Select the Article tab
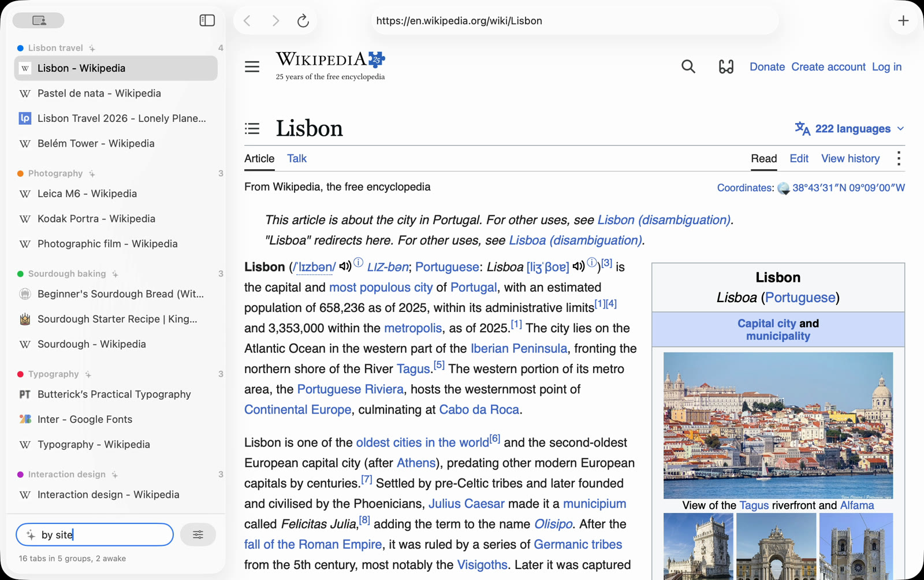 click(259, 158)
